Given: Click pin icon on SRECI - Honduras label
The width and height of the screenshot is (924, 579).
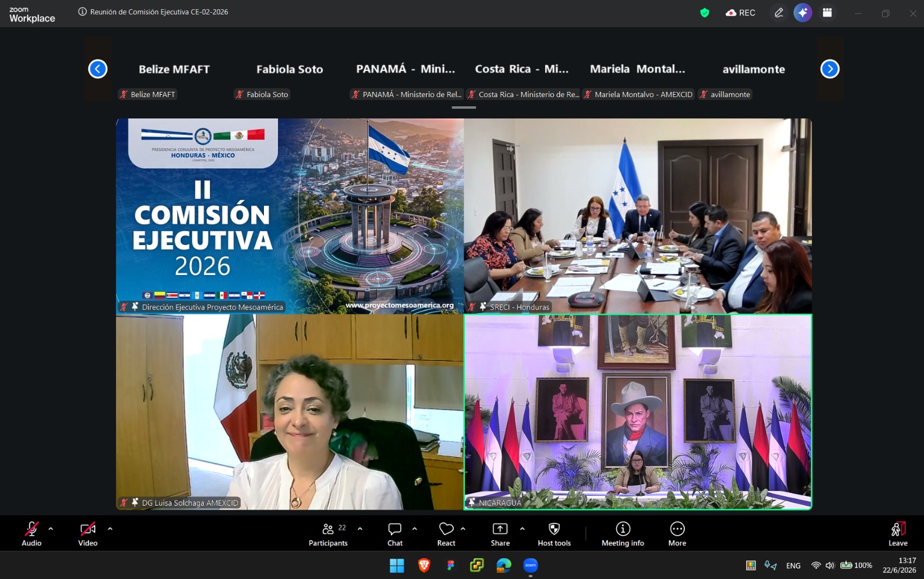Looking at the screenshot, I should coord(483,307).
